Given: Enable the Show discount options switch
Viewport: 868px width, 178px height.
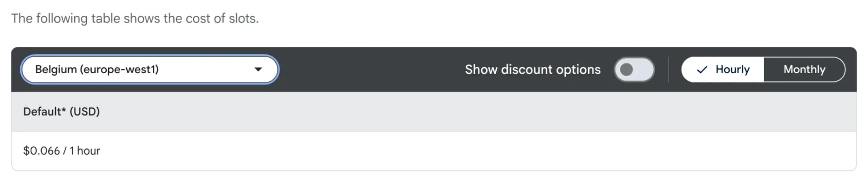Looking at the screenshot, I should (634, 69).
